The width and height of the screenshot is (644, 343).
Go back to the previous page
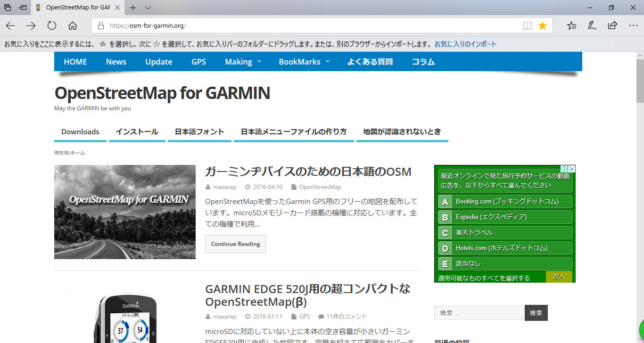[10, 25]
